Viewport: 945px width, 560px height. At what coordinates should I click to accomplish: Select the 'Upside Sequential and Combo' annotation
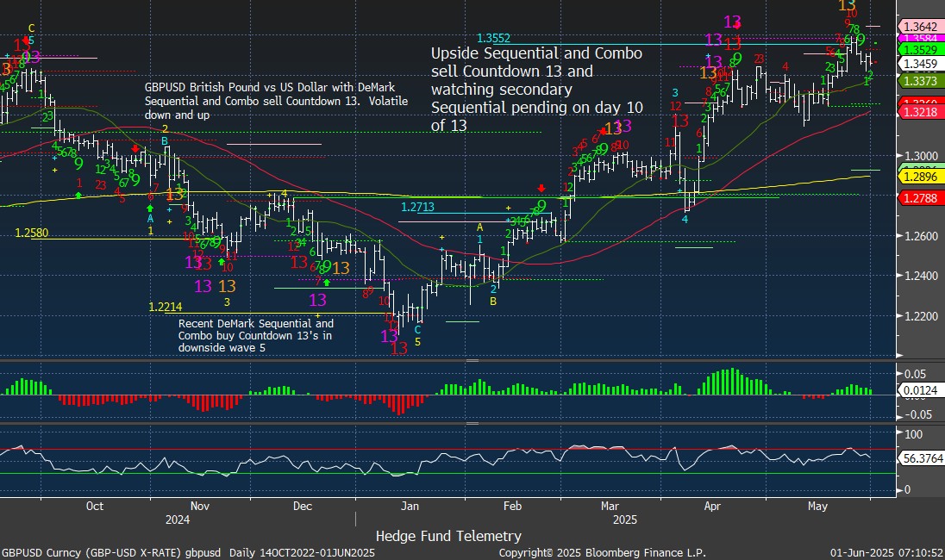click(x=537, y=89)
